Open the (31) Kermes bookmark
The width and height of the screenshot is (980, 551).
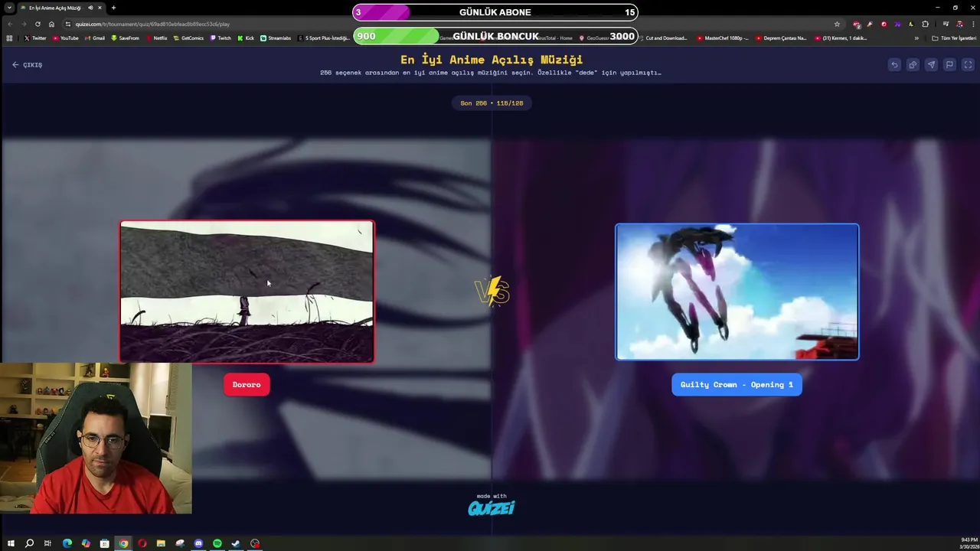pyautogui.click(x=841, y=37)
